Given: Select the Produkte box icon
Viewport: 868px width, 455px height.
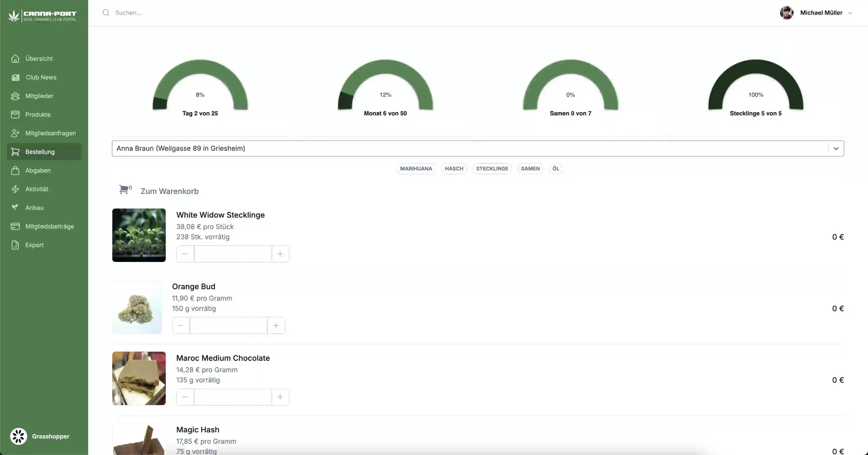Looking at the screenshot, I should click(x=15, y=114).
